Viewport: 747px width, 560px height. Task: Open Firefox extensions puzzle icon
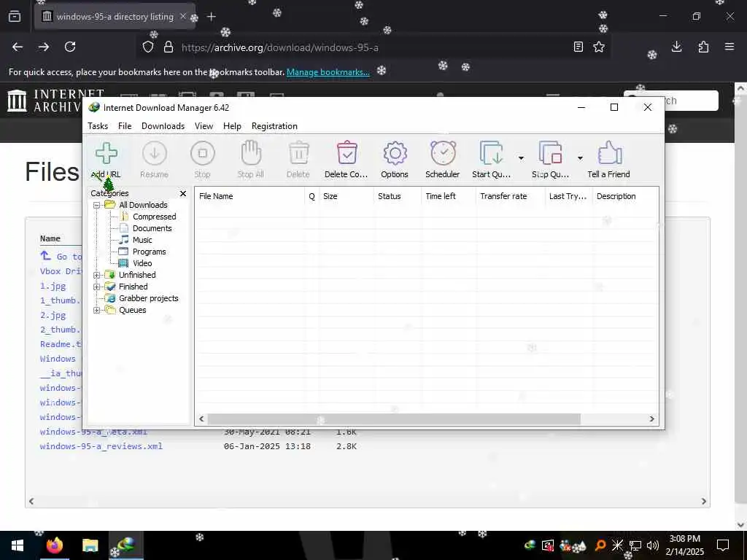click(x=703, y=47)
